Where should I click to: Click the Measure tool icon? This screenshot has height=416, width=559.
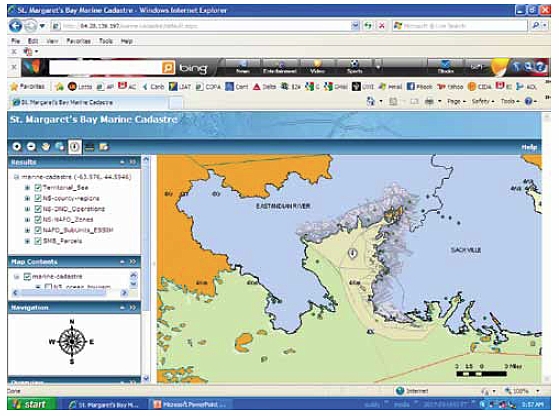[x=89, y=147]
